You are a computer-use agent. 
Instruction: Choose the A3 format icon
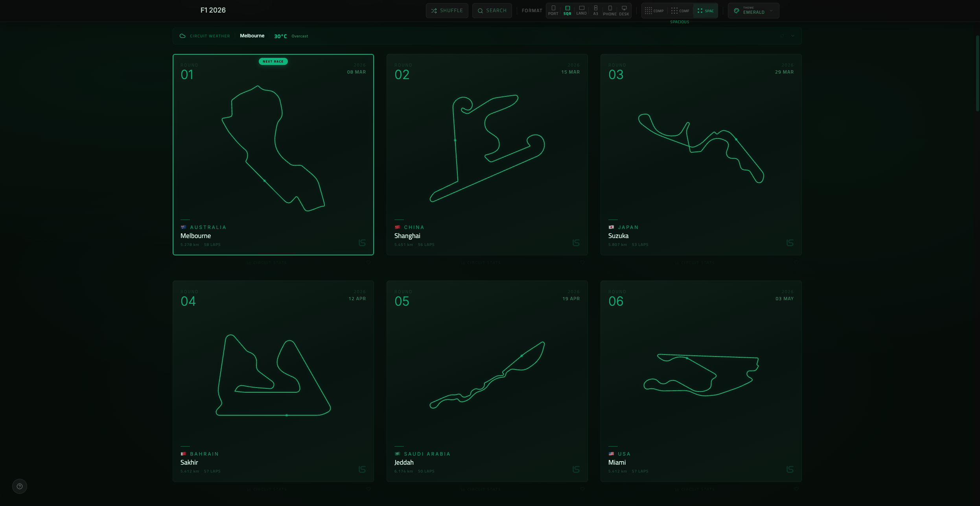pos(595,11)
